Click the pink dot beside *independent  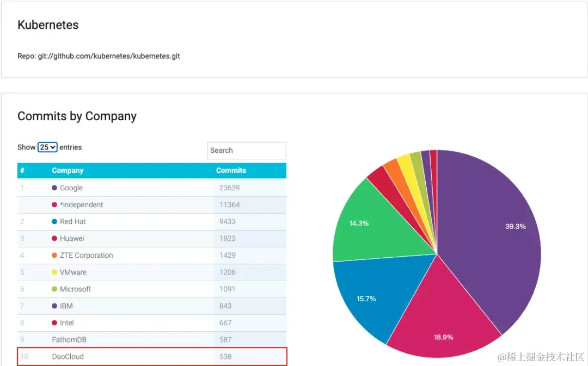[x=54, y=204]
